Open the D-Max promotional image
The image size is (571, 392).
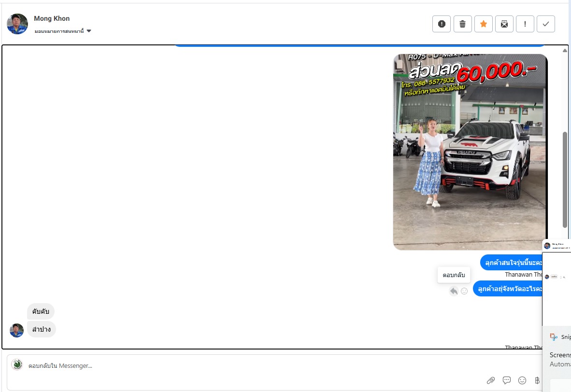pos(470,152)
